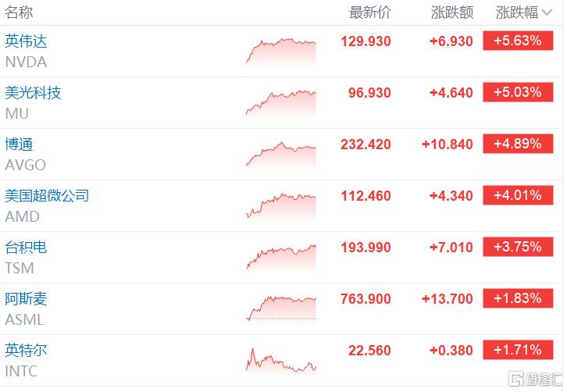Image resolution: width=567 pixels, height=392 pixels.
Task: Open the ASML intraday sparkline chart
Action: (281, 308)
